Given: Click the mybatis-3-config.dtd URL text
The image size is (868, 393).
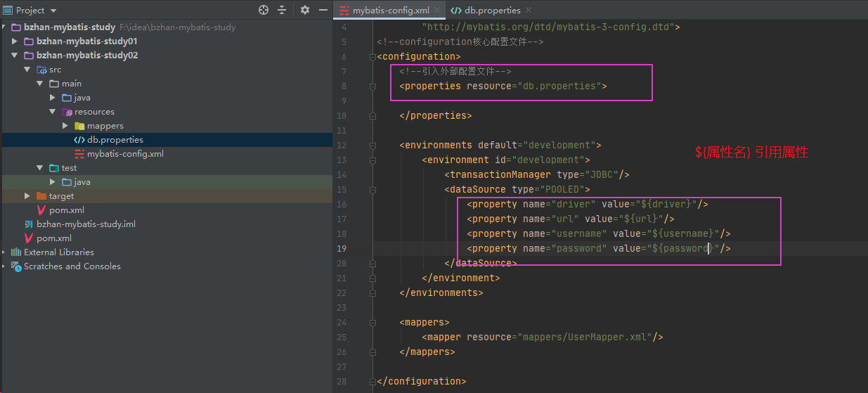Looking at the screenshot, I should (548, 27).
